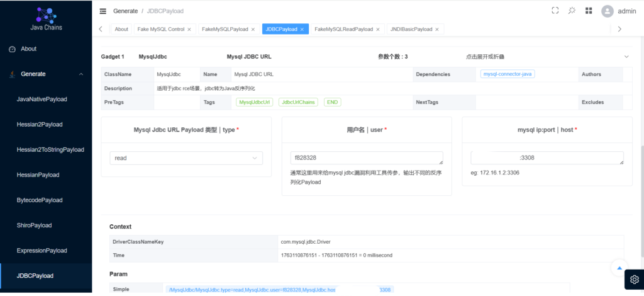Collapse Gadget 1 panel using chevron
This screenshot has width=644, height=296.
click(x=626, y=57)
